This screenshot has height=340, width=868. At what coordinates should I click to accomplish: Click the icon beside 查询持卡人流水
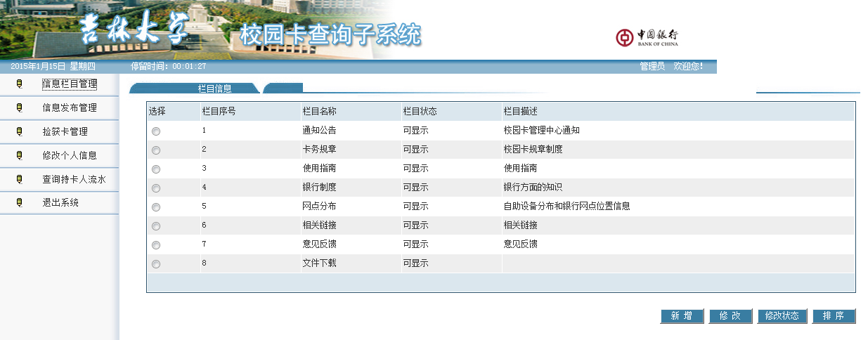pyautogui.click(x=19, y=179)
